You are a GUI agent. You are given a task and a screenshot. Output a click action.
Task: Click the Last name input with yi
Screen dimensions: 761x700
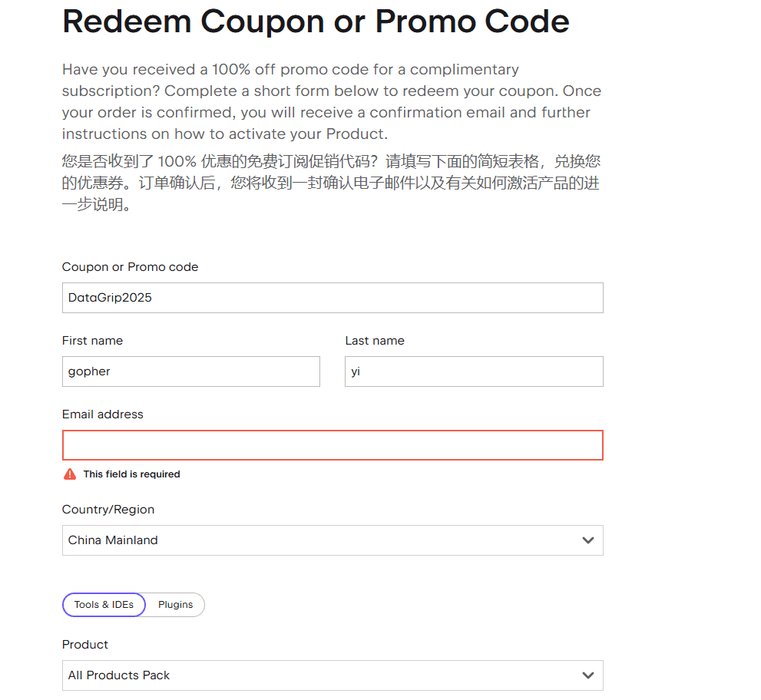[x=474, y=371]
